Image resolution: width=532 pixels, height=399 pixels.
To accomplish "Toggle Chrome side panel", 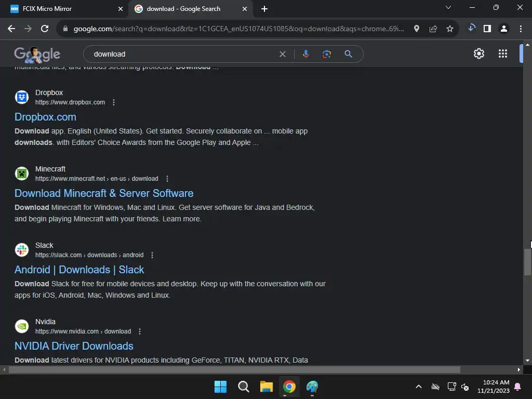I will tap(487, 29).
